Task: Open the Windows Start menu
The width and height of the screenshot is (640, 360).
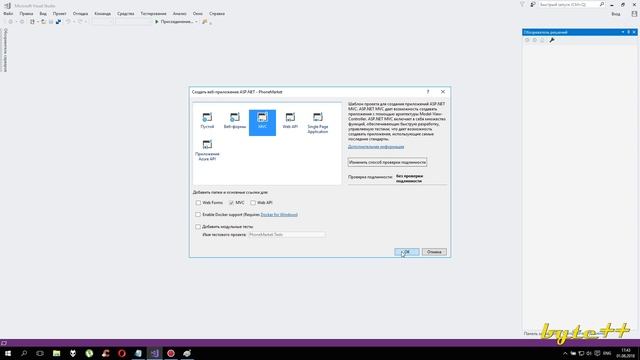Action: [8, 353]
